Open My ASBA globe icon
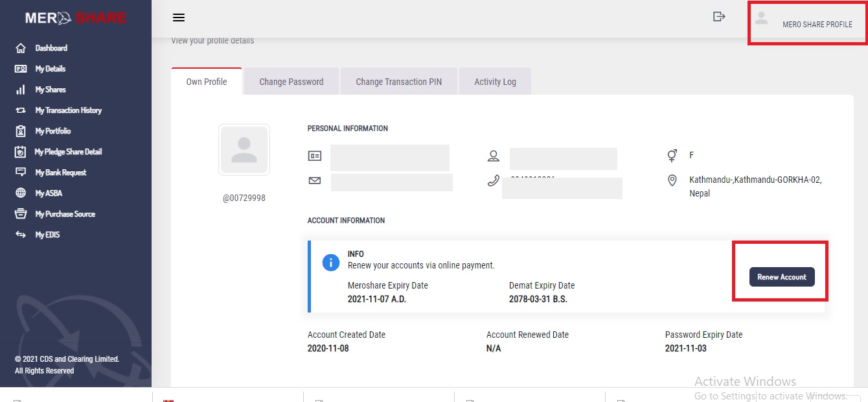Image resolution: width=868 pixels, height=402 pixels. click(21, 193)
